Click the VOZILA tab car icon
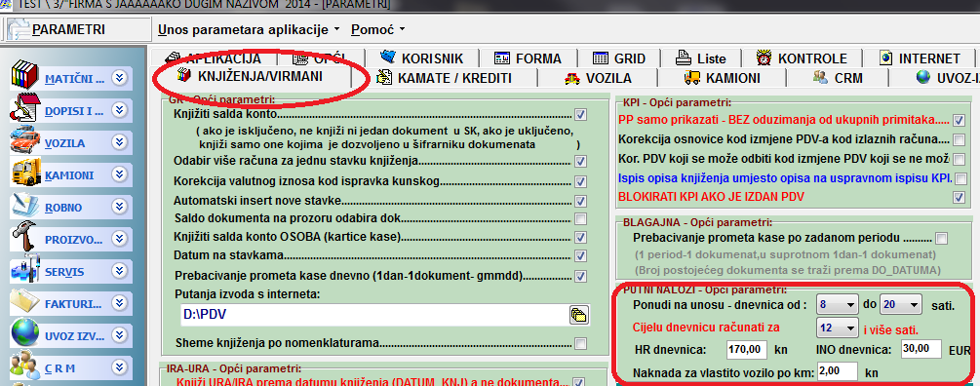The width and height of the screenshot is (980, 386). [x=571, y=79]
